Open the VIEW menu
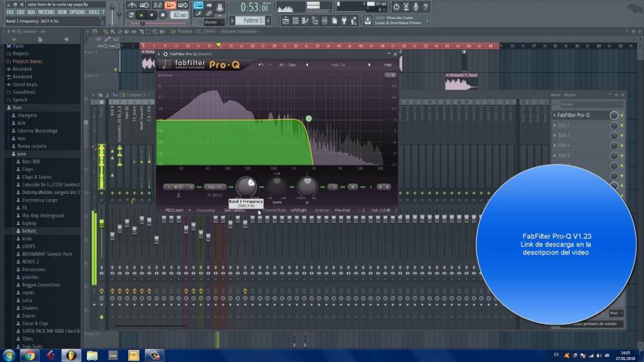Viewport: 644px width, 362px height. [62, 12]
